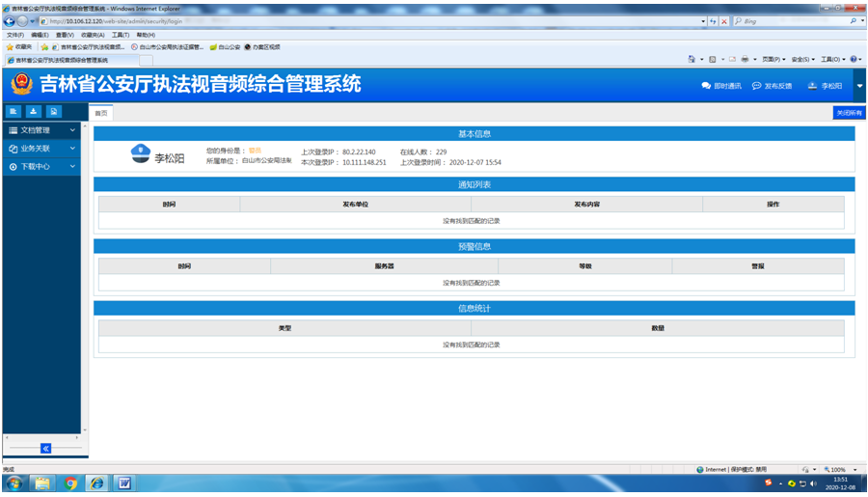
Task: Open the 安全(S) dropdown menu
Action: [802, 59]
